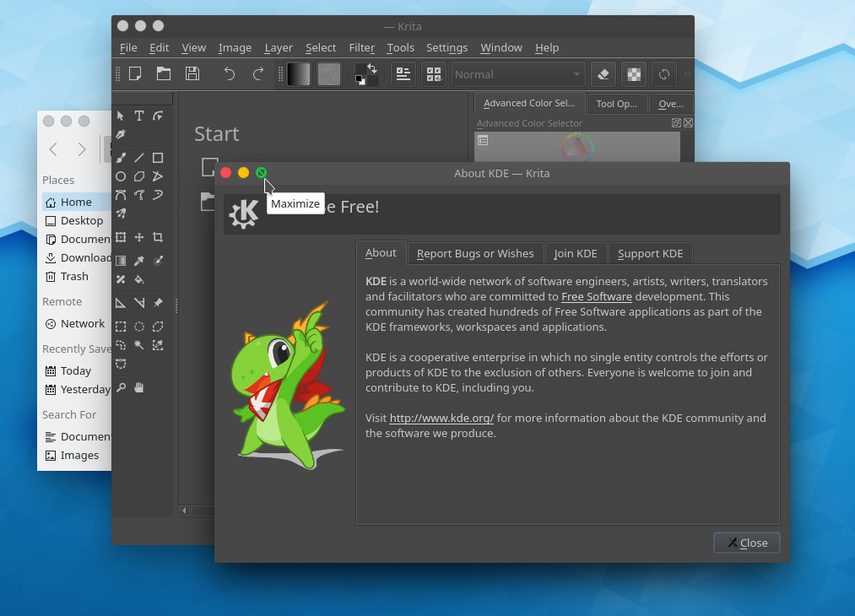
Task: Select the Polyline tool
Action: (x=158, y=176)
